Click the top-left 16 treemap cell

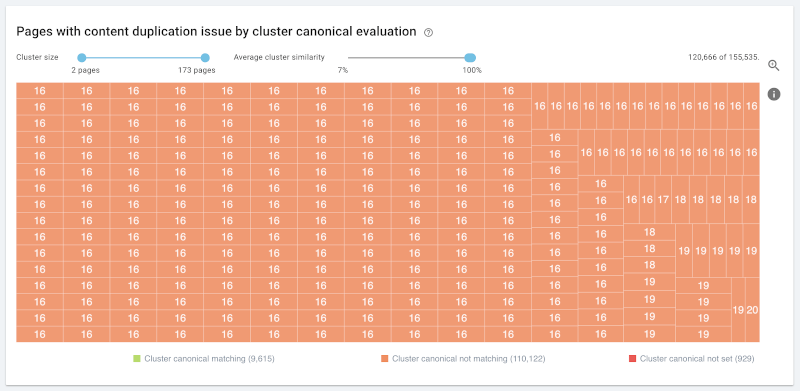pyautogui.click(x=40, y=91)
